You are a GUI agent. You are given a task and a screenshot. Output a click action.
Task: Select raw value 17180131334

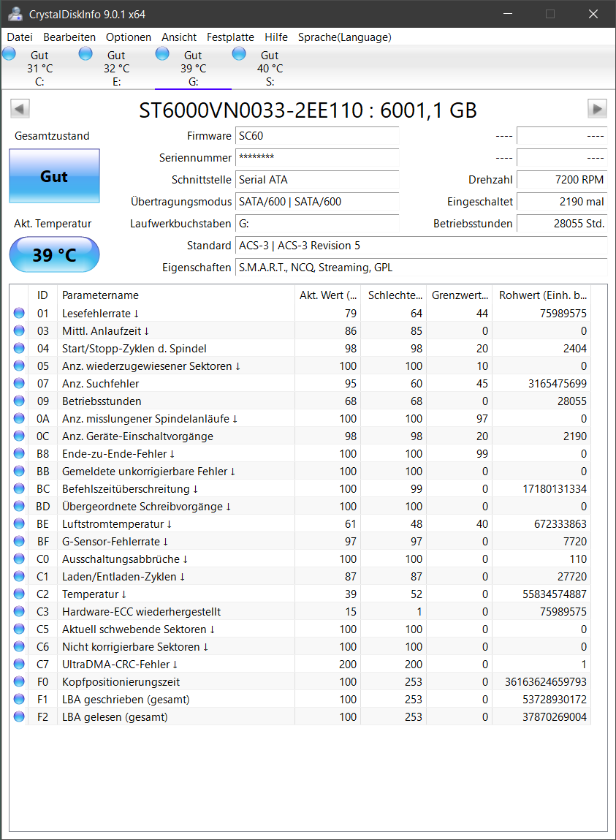555,488
